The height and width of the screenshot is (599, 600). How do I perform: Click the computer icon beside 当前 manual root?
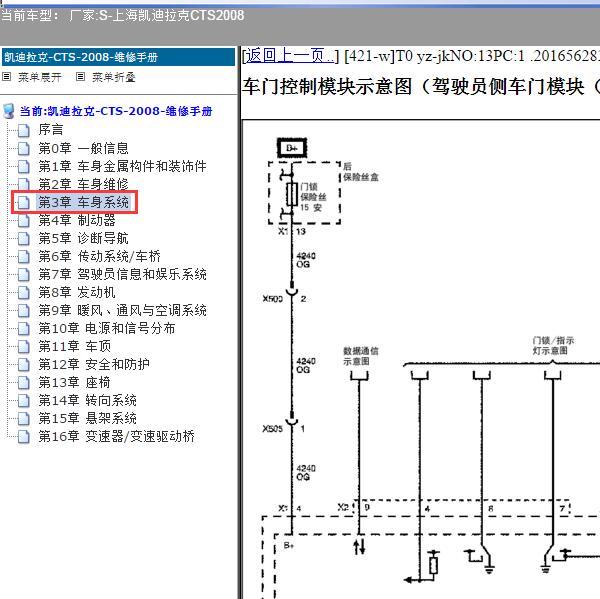(9, 111)
